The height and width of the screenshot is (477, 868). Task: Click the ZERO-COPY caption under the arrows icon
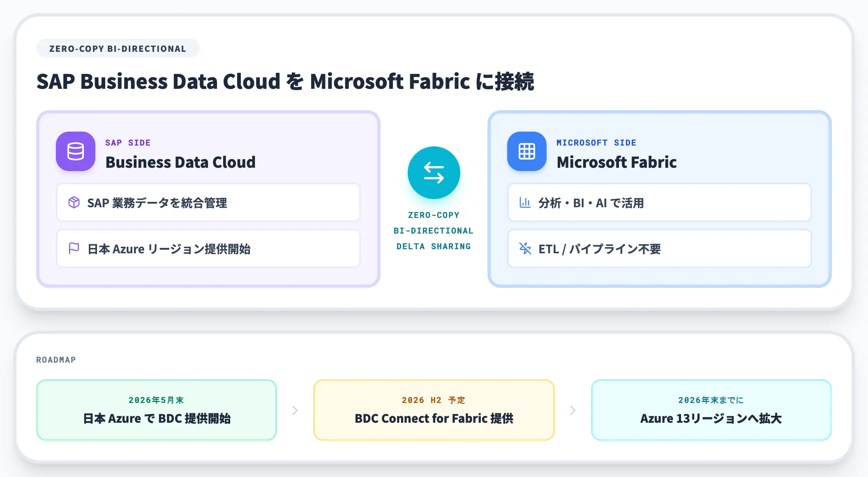(x=434, y=215)
